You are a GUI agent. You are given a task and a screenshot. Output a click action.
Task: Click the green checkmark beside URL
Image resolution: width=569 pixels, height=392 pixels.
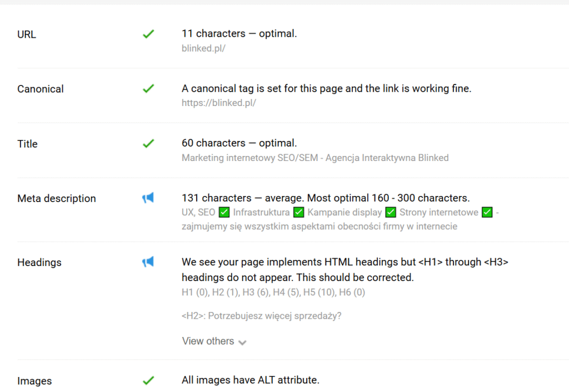[x=148, y=34]
